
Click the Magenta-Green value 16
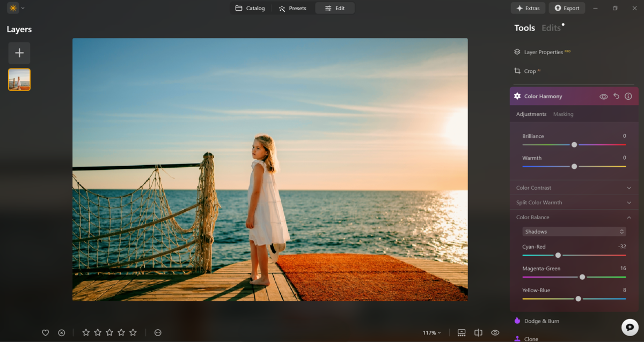pyautogui.click(x=623, y=269)
